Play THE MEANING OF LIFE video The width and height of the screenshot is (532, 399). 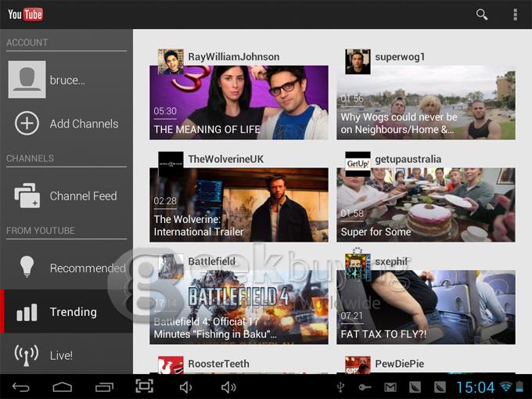coord(239,102)
